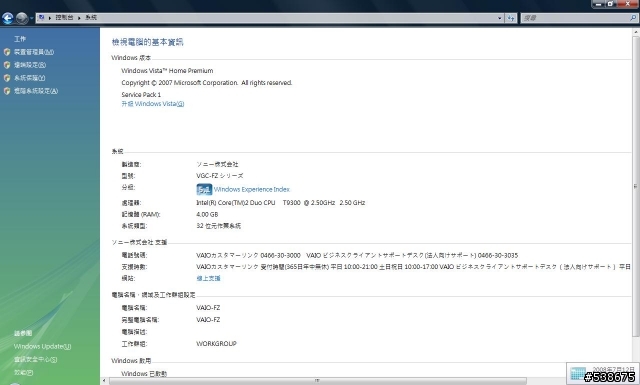The width and height of the screenshot is (640, 385).
Task: Click shield icon beside 系統保護
Action: click(7, 78)
